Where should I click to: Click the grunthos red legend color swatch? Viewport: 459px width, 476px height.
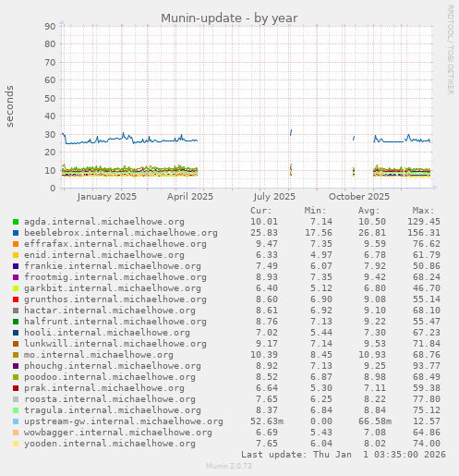coord(16,299)
